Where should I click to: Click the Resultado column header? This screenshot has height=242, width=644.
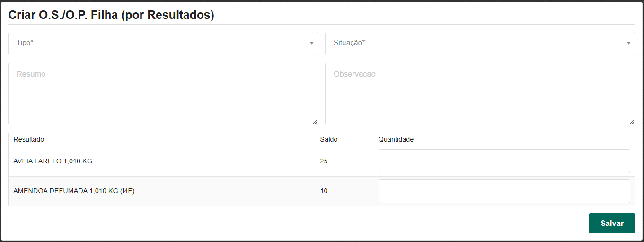click(x=29, y=139)
